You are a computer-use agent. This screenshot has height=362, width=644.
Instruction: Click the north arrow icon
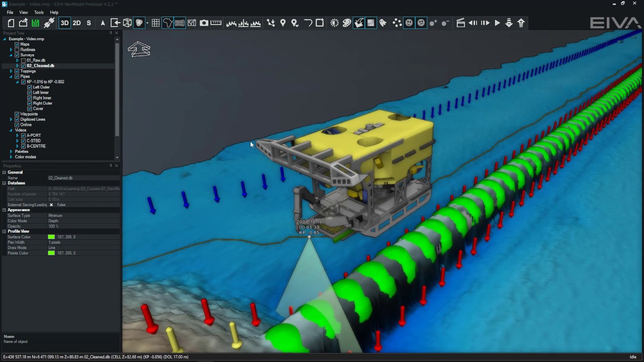point(103,23)
